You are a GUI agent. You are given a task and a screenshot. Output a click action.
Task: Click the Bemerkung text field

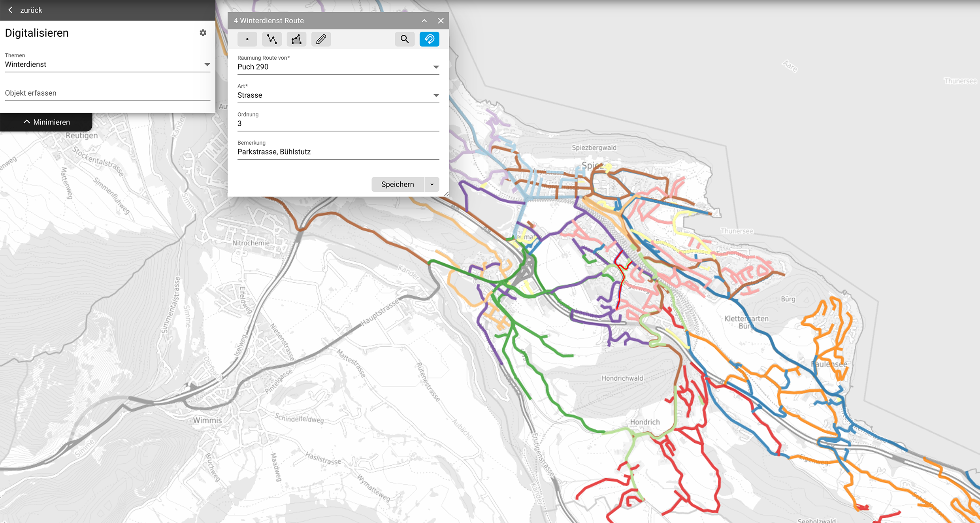pyautogui.click(x=338, y=152)
